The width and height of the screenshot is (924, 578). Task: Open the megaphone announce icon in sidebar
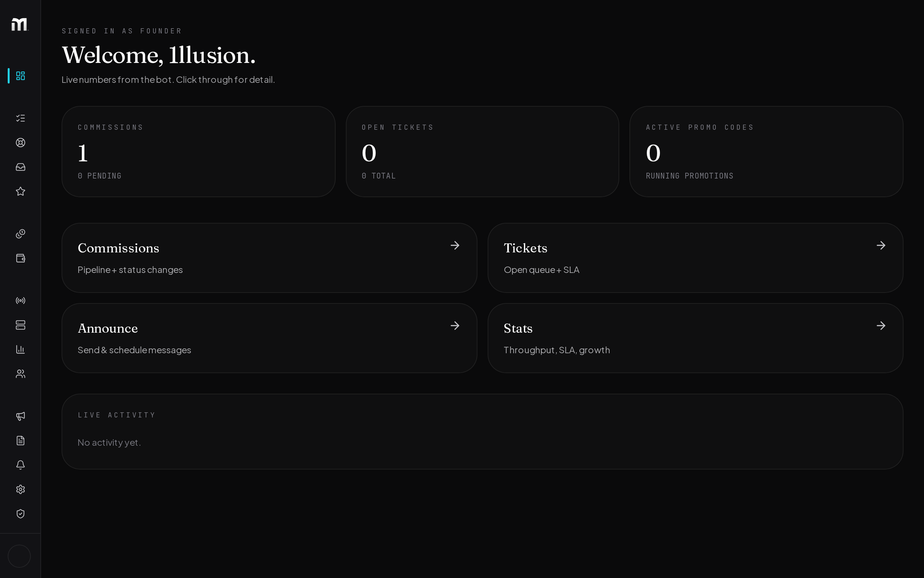[x=21, y=416]
